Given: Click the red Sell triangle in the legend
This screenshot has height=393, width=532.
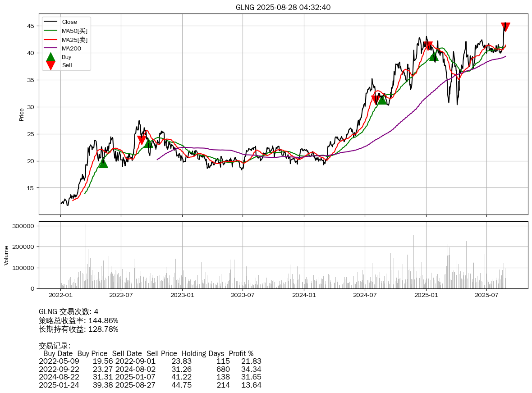Looking at the screenshot, I should 50,65.
